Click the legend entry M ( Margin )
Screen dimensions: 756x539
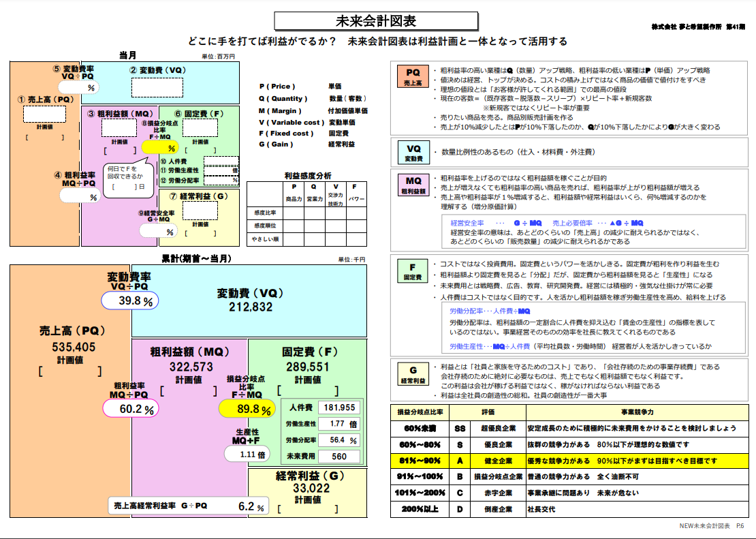tap(280, 110)
